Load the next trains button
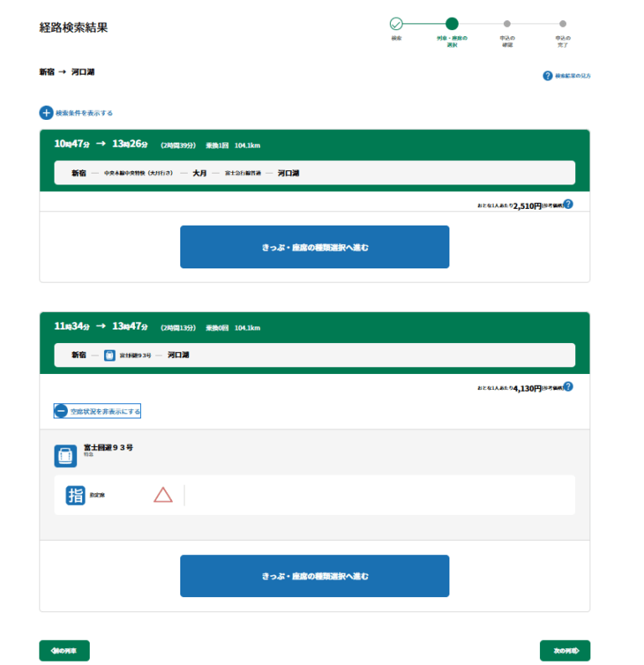644x665 pixels. pos(564,651)
